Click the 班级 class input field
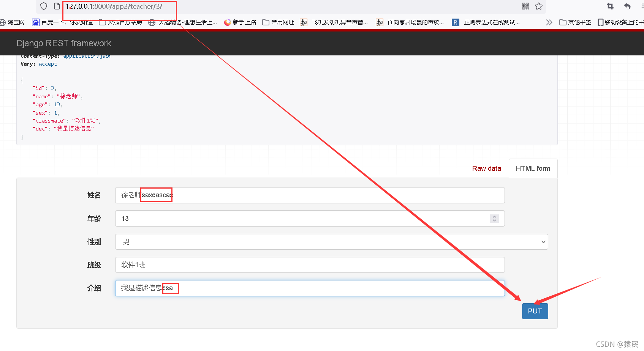Viewport: 644px width, 351px height. [x=310, y=265]
